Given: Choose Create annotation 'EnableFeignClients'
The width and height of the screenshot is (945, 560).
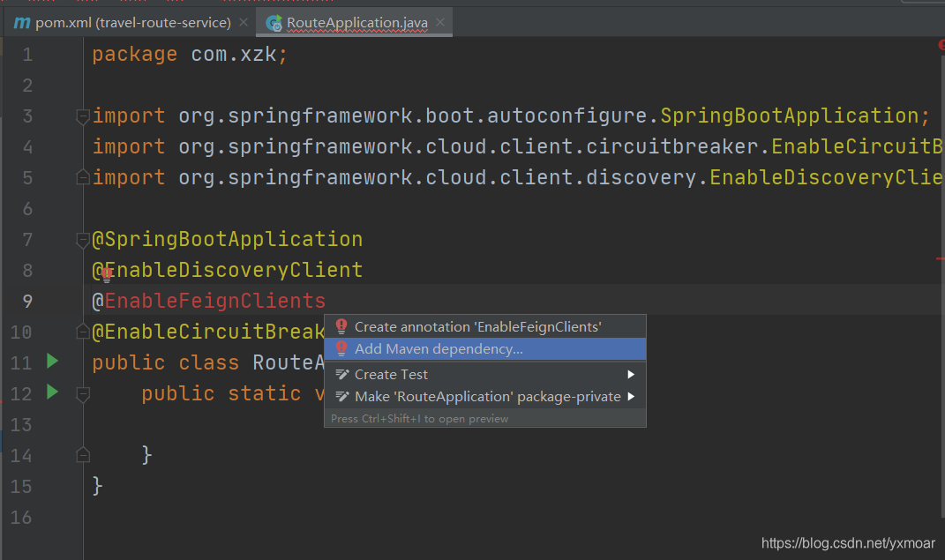Looking at the screenshot, I should point(485,326).
